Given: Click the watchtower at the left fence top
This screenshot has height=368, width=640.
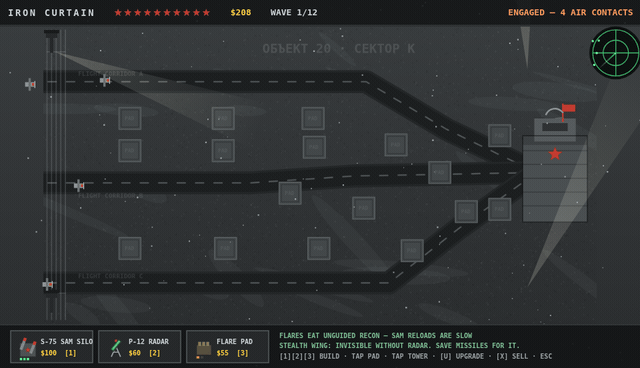Looking at the screenshot, I should [x=51, y=41].
